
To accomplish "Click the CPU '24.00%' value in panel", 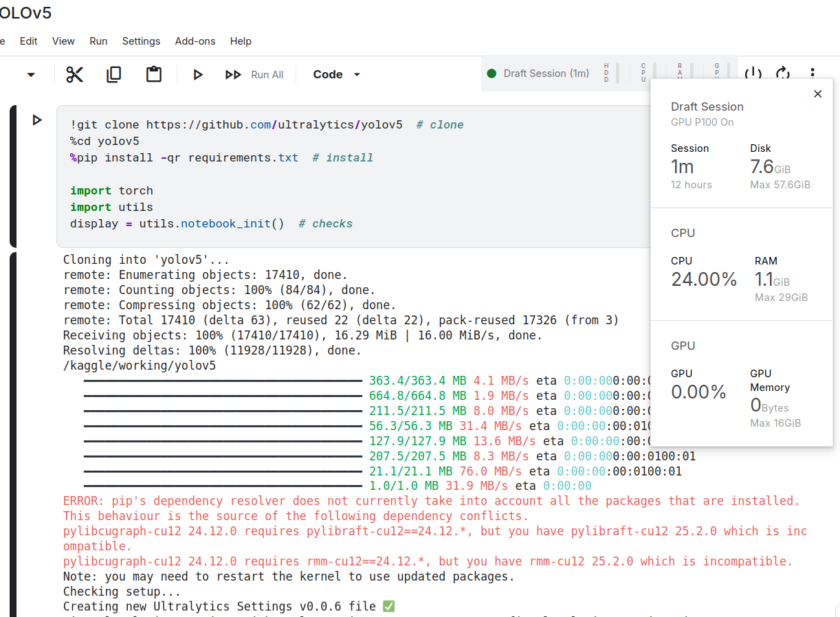I will pos(704,280).
